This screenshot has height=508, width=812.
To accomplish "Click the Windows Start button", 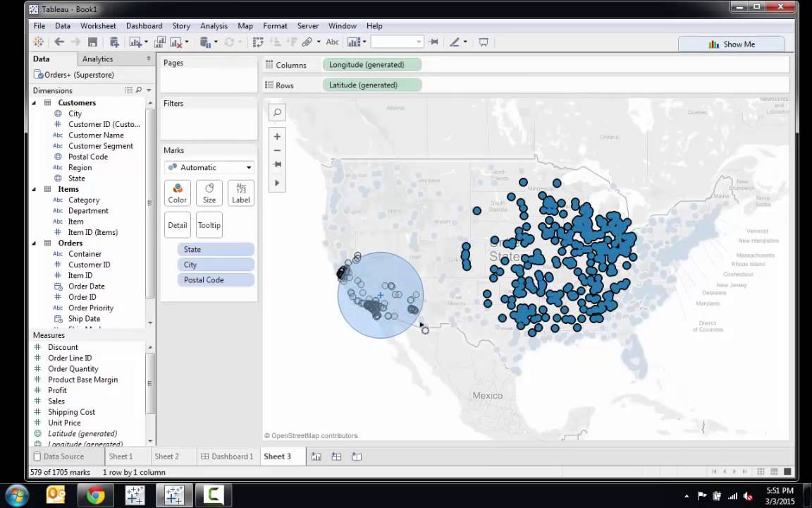I will [x=17, y=495].
